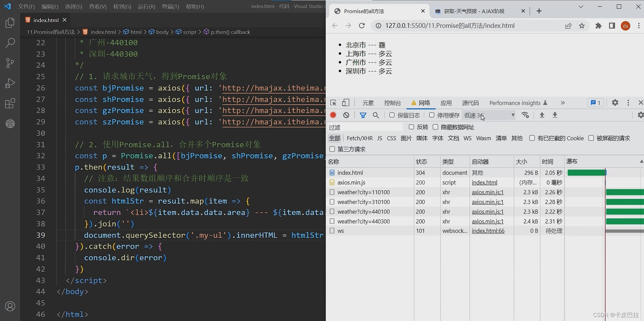Viewport: 644px width, 321px height.
Task: Open Chrome's three-dot menu
Action: [639, 26]
